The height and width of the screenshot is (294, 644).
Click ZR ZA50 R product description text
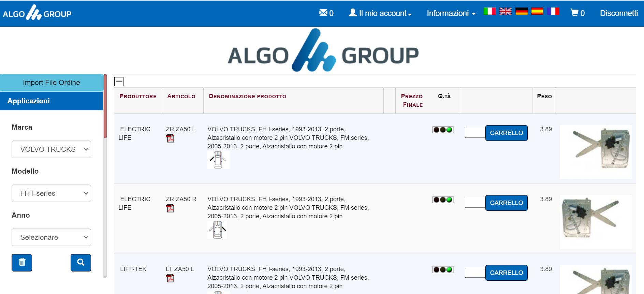[288, 208]
